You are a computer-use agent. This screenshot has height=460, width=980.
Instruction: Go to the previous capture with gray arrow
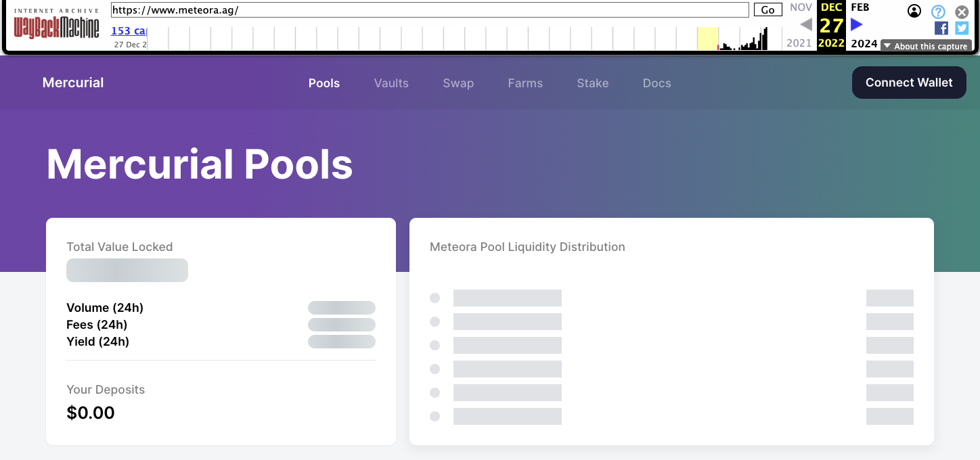click(x=805, y=24)
